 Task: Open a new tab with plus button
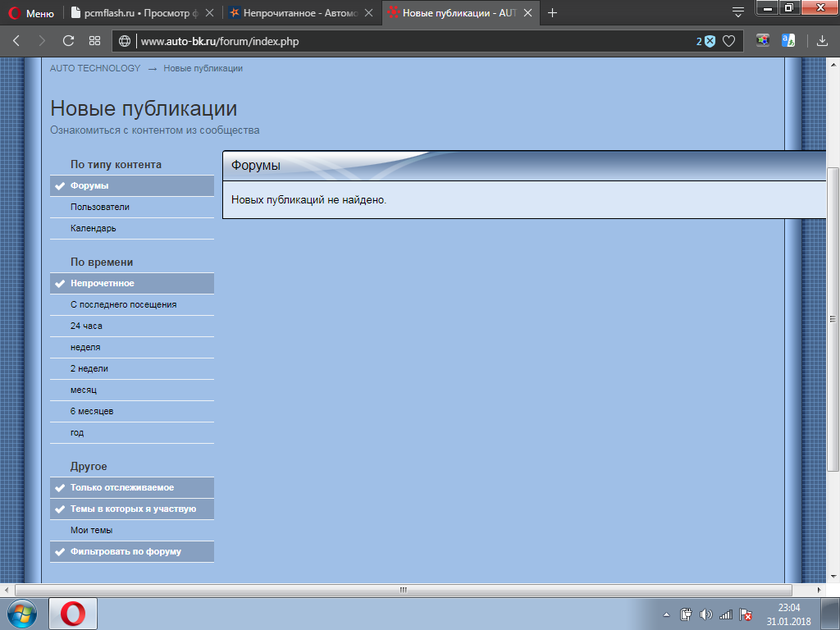tap(552, 13)
